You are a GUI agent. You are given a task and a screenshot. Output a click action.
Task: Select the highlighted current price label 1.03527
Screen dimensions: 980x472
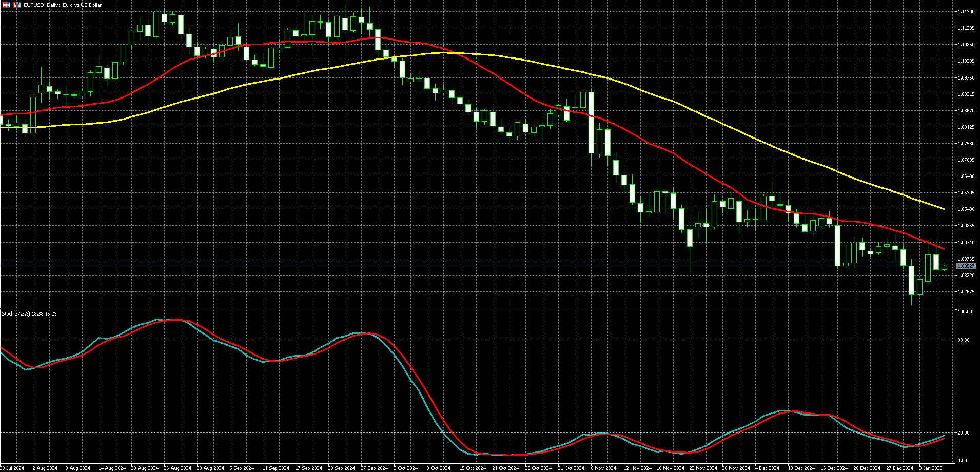tap(966, 266)
